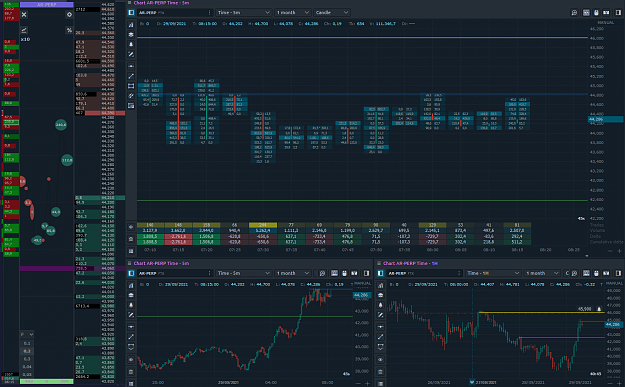The height and width of the screenshot is (387, 625).
Task: Open hamburger menu of 1H chart panel
Action: point(378,263)
